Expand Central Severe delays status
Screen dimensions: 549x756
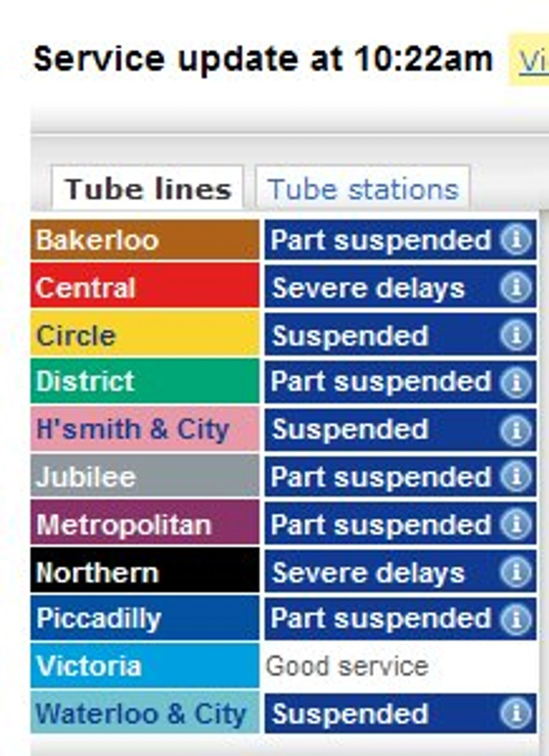tap(400, 287)
